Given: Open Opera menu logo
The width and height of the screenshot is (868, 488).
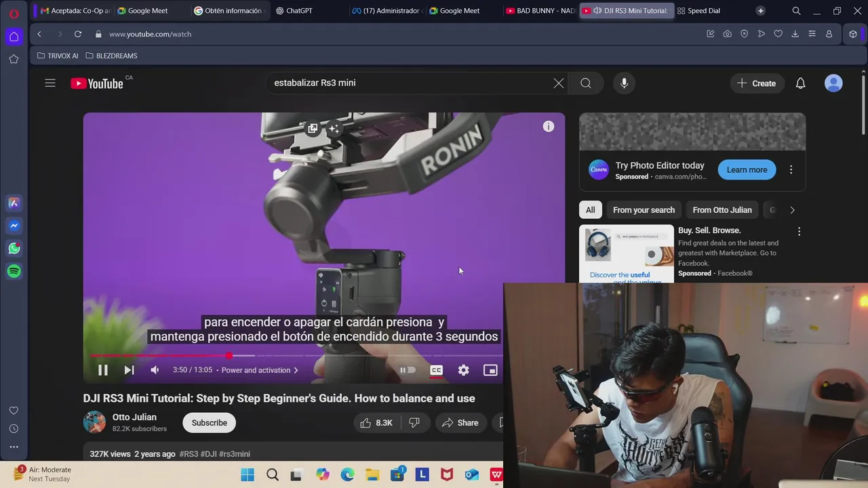Looking at the screenshot, I should 14,14.
